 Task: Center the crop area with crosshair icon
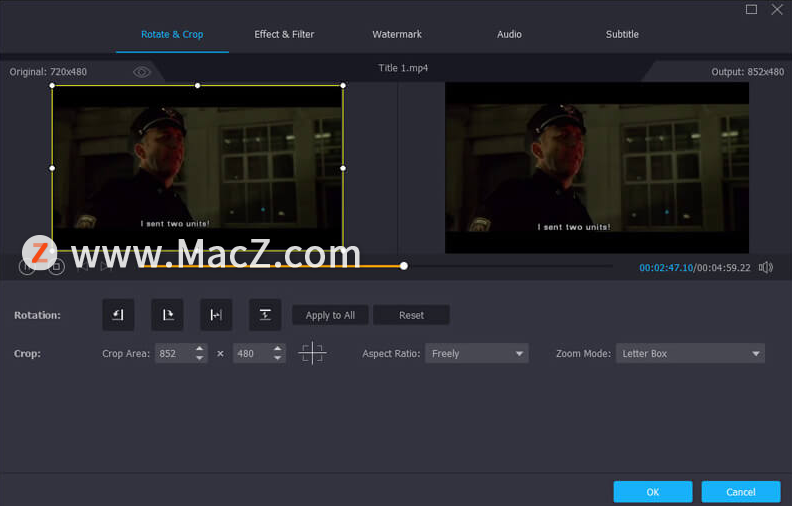(x=312, y=353)
